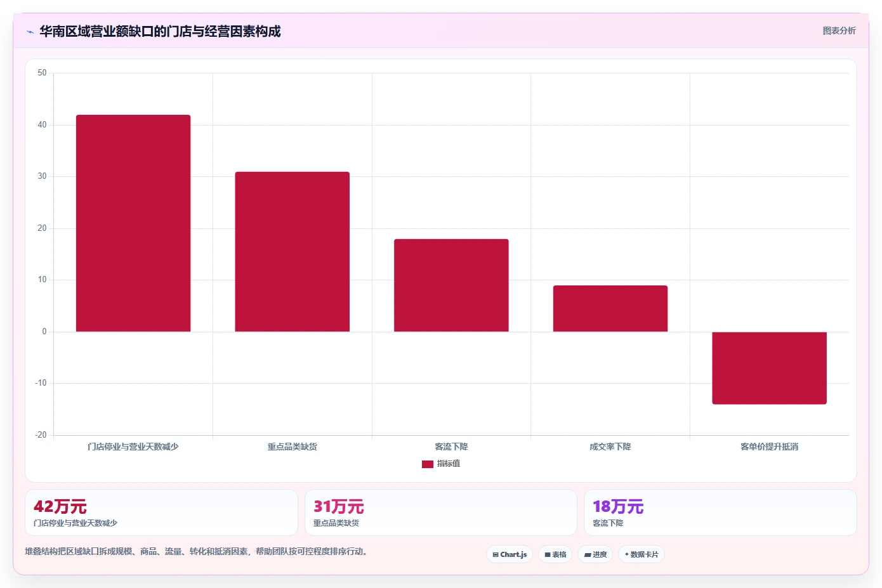Open the 42万元 summary card
Image resolution: width=882 pixels, height=588 pixels.
(161, 513)
